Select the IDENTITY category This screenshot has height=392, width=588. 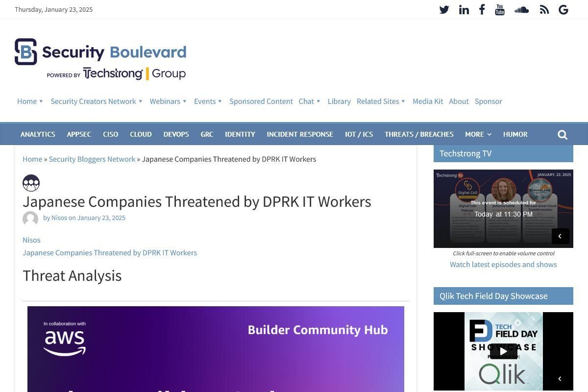[240, 134]
